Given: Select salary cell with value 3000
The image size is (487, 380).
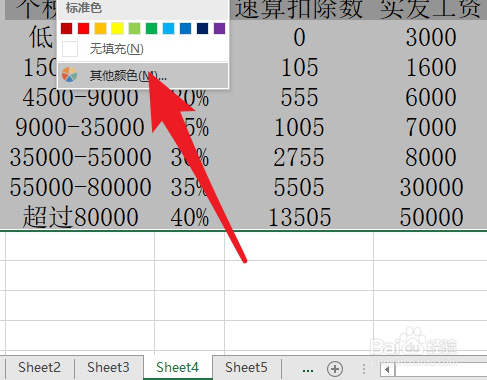Looking at the screenshot, I should click(x=430, y=37).
